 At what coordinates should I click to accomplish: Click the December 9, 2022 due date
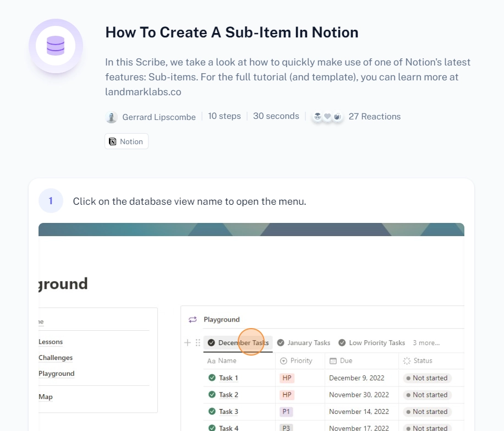(357, 378)
